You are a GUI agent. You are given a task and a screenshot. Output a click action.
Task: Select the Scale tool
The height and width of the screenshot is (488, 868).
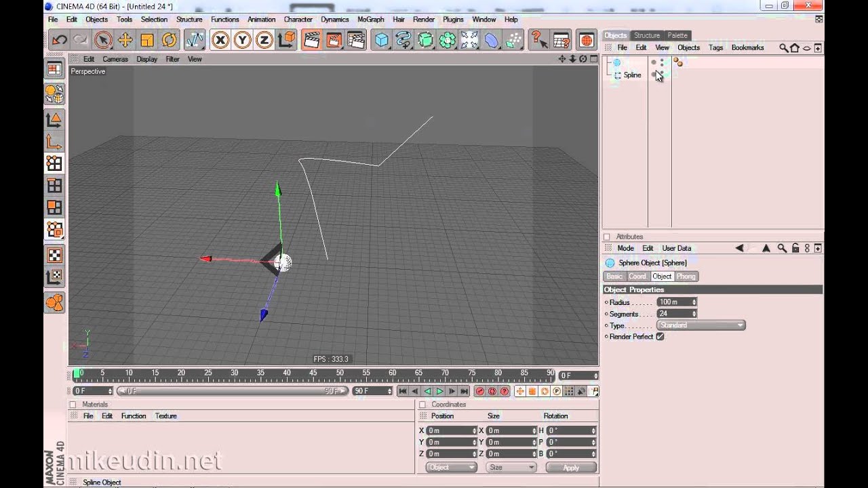click(x=147, y=40)
